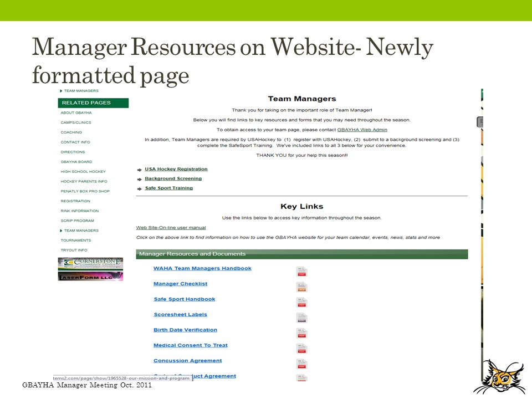
Task: Open Birth Date Verification link
Action: [x=185, y=330]
